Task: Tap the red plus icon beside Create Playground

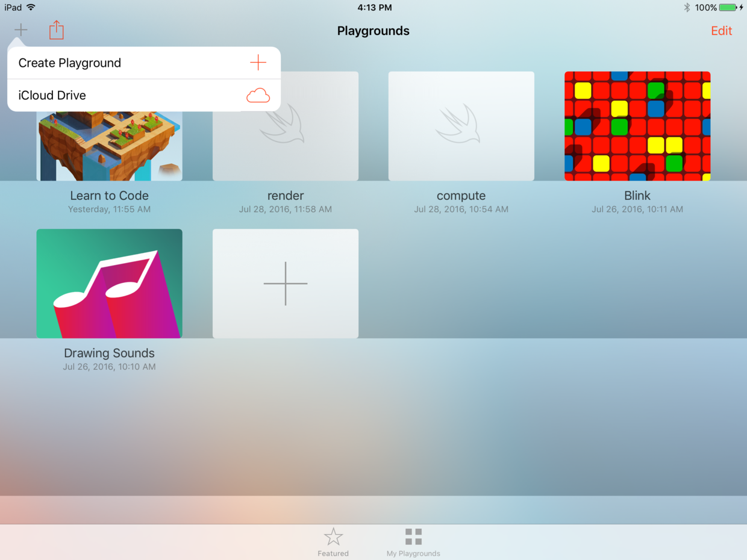Action: click(x=258, y=63)
